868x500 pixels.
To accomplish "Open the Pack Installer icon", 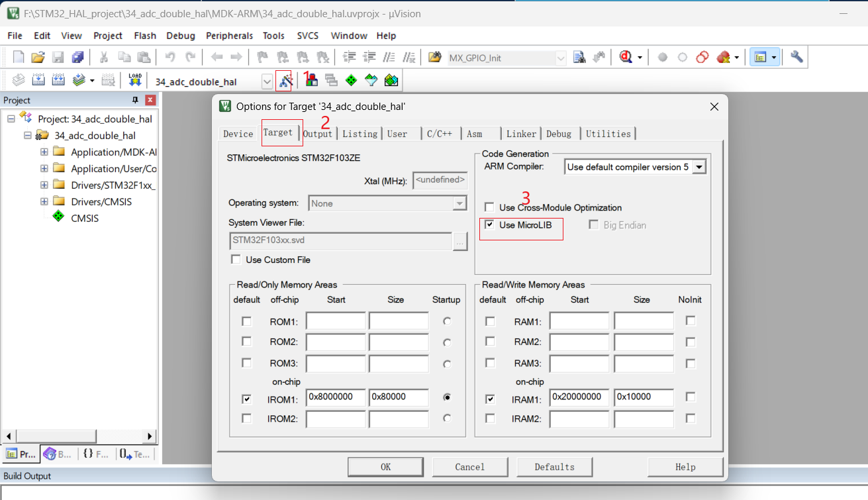I will coord(391,81).
